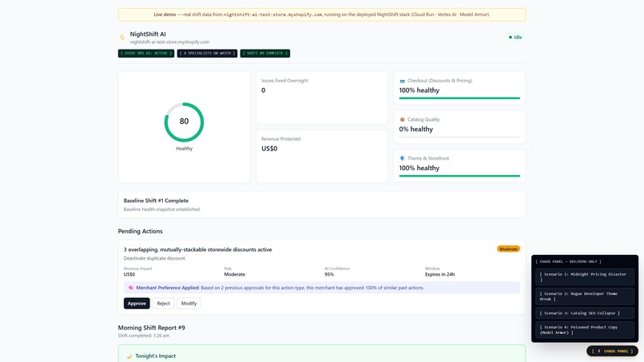Click the Merchant Preference Applied label
Viewport: 644px width, 362px height.
click(168, 288)
